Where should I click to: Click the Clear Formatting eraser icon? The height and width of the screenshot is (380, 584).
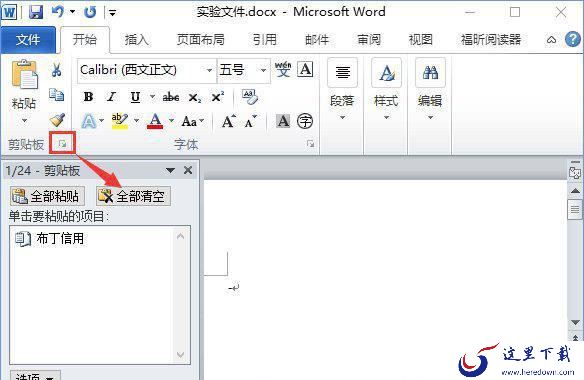[250, 97]
